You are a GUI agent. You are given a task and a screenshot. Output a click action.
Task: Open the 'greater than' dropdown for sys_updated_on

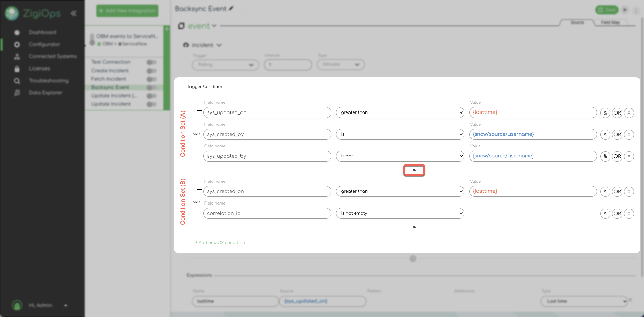(x=400, y=112)
